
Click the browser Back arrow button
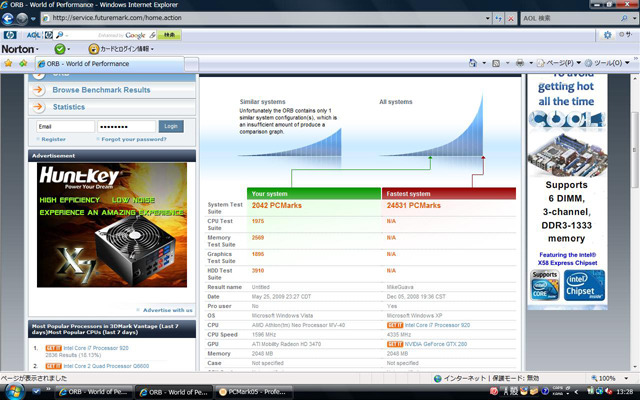pos(8,18)
